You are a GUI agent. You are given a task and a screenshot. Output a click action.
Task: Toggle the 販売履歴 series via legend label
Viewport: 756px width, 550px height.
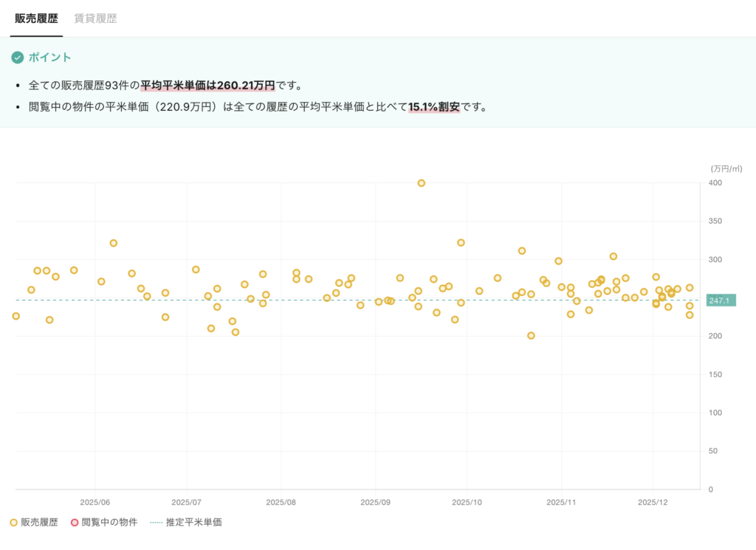pyautogui.click(x=39, y=523)
